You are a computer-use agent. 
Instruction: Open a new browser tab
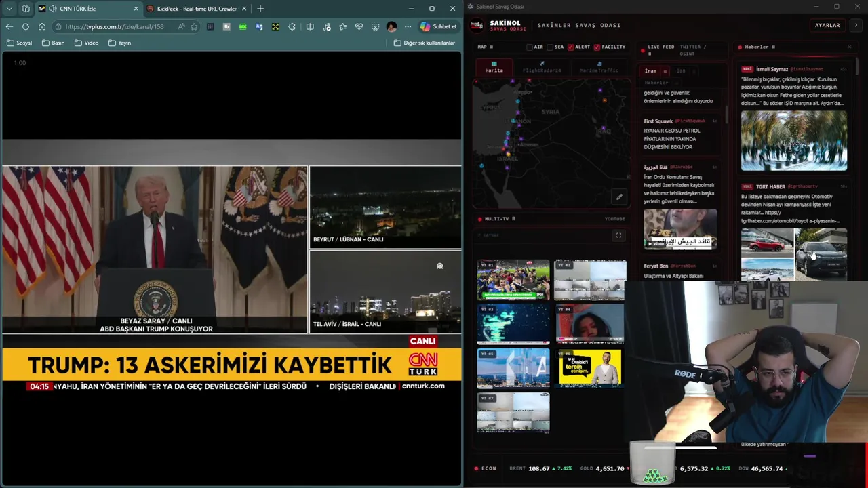[x=260, y=9]
